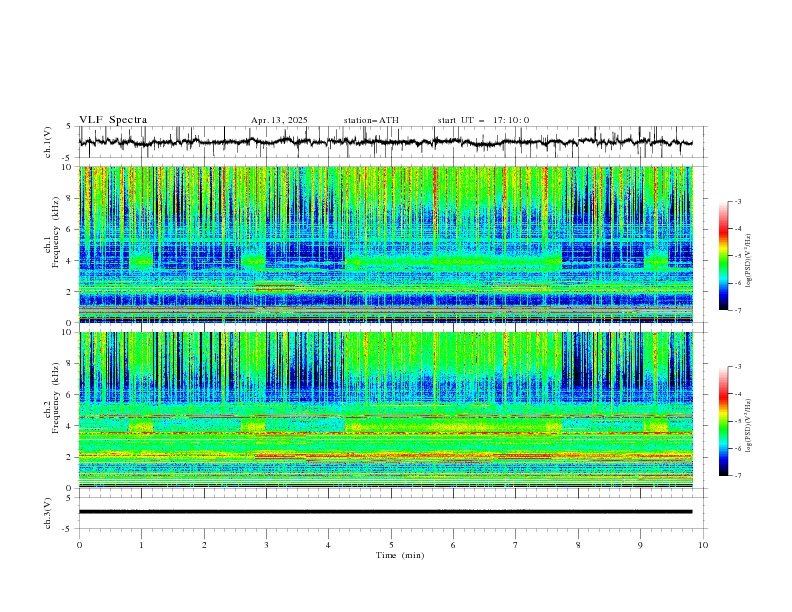Screen dimensions: 792x612
Task: Click time axis tick label "1"
Action: pos(141,545)
